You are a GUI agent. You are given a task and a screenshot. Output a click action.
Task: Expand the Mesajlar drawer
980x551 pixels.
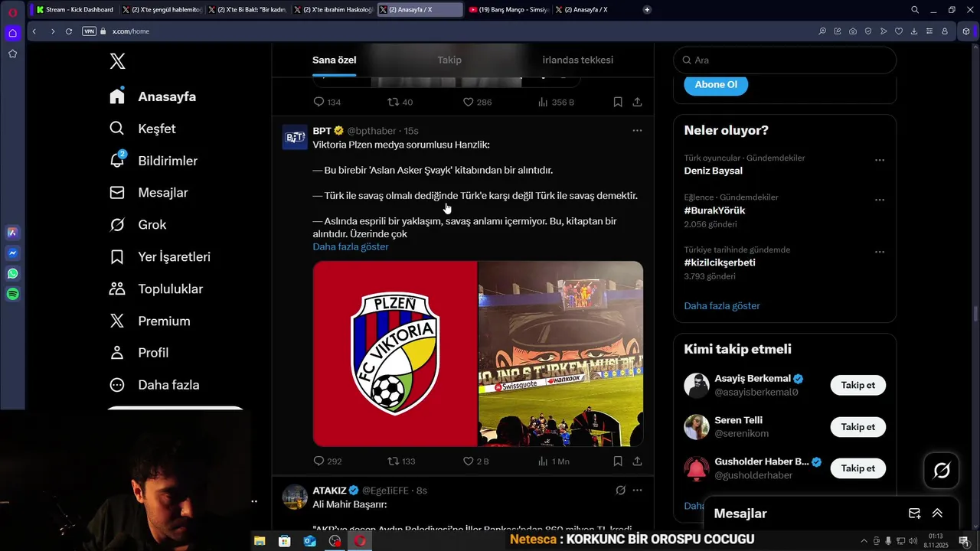pyautogui.click(x=937, y=514)
